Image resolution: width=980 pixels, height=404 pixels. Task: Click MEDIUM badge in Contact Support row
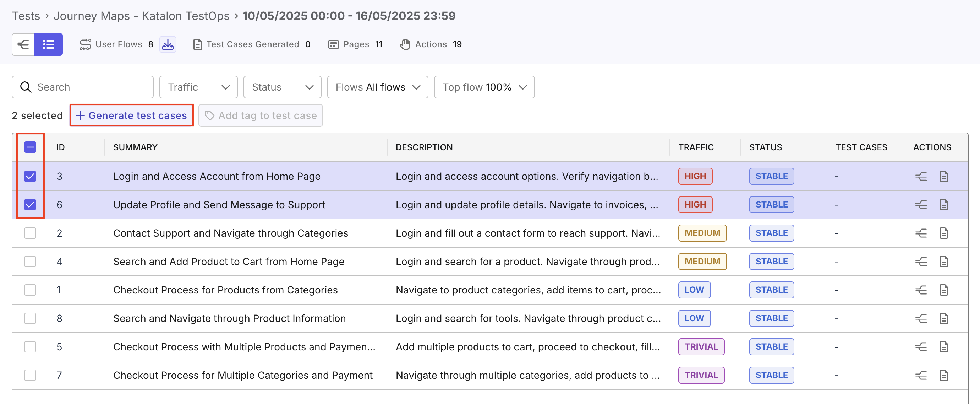tap(702, 233)
